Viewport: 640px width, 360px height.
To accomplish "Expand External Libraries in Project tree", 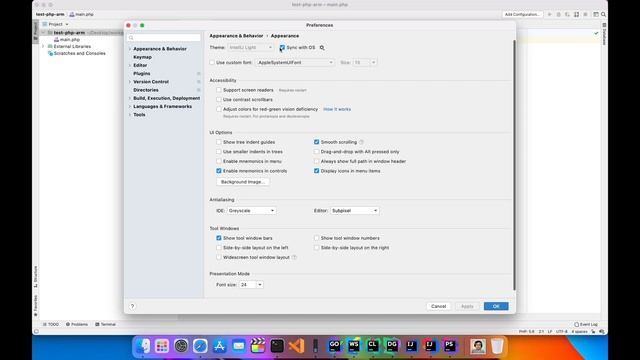I will click(x=43, y=47).
